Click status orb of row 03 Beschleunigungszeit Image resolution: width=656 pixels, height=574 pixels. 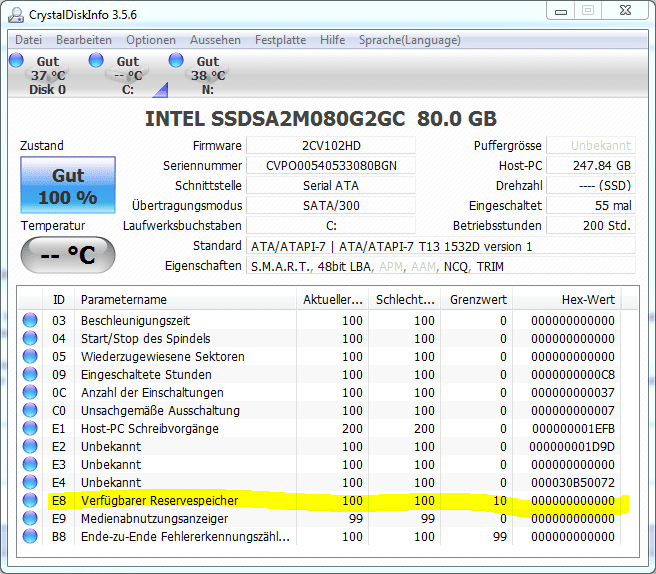point(30,320)
